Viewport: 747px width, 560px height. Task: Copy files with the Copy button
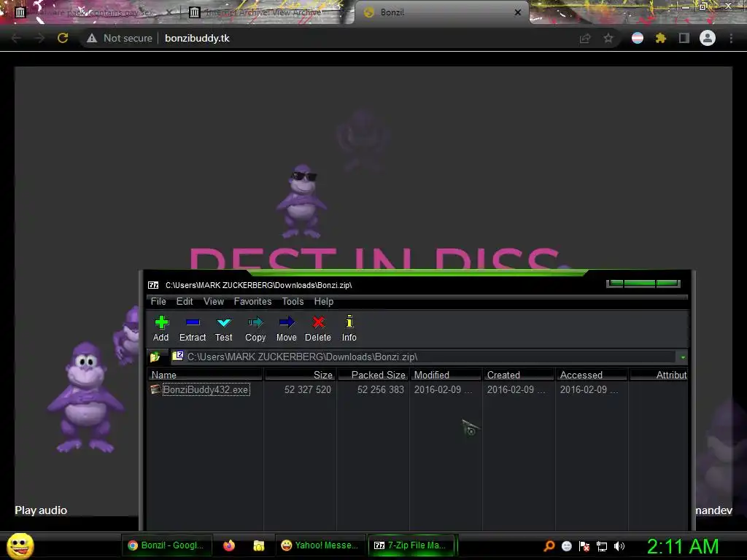tap(255, 329)
